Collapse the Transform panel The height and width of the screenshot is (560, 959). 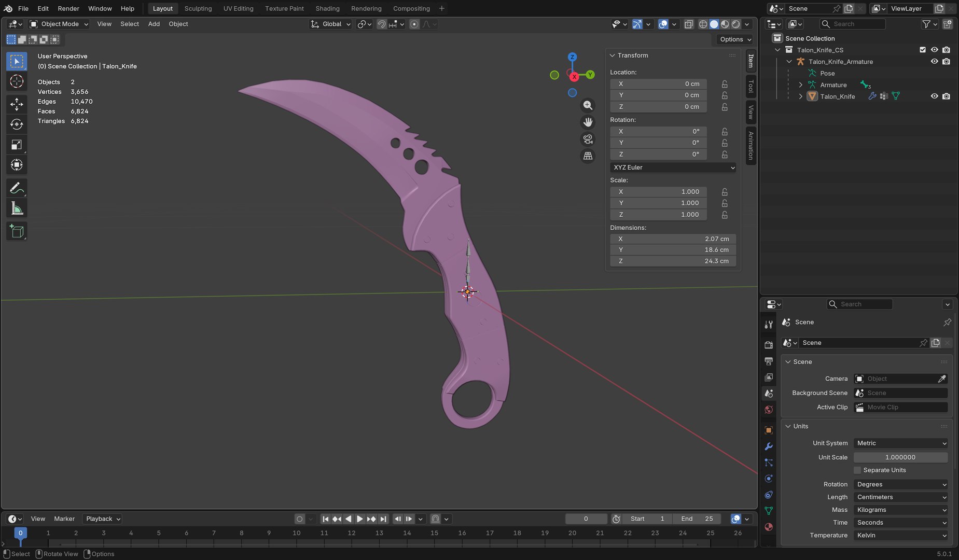point(613,55)
